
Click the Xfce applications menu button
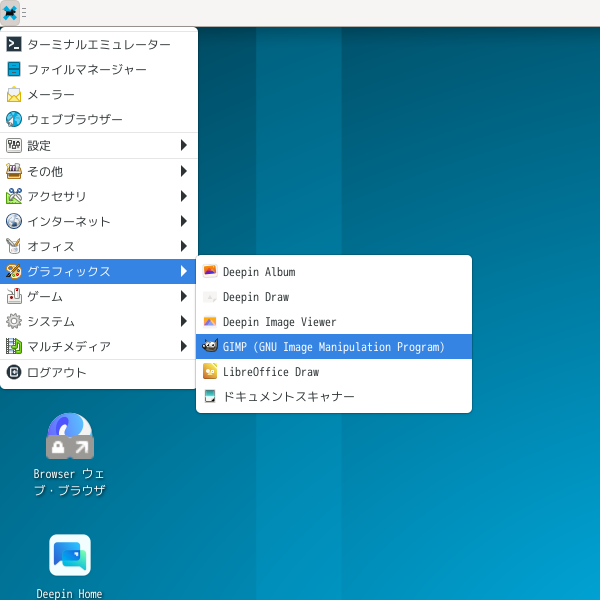click(10, 12)
